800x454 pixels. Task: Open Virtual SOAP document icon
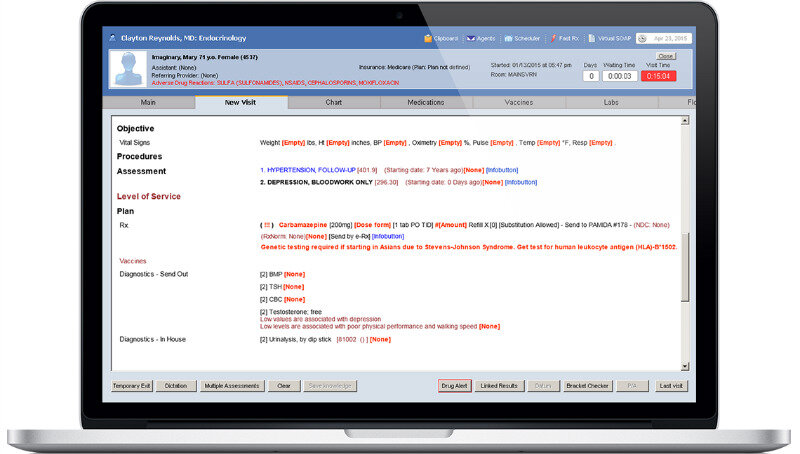[x=592, y=38]
